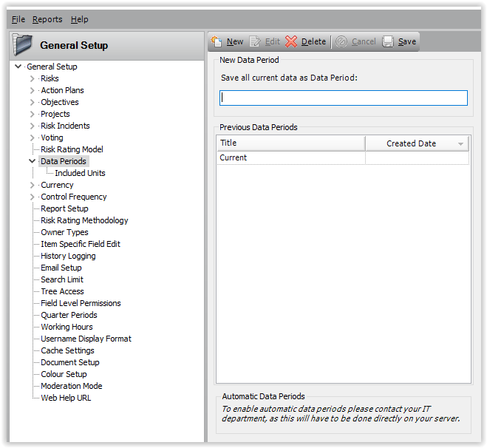487x448 pixels.
Task: Open Quarter Periods tree item
Action: (69, 315)
